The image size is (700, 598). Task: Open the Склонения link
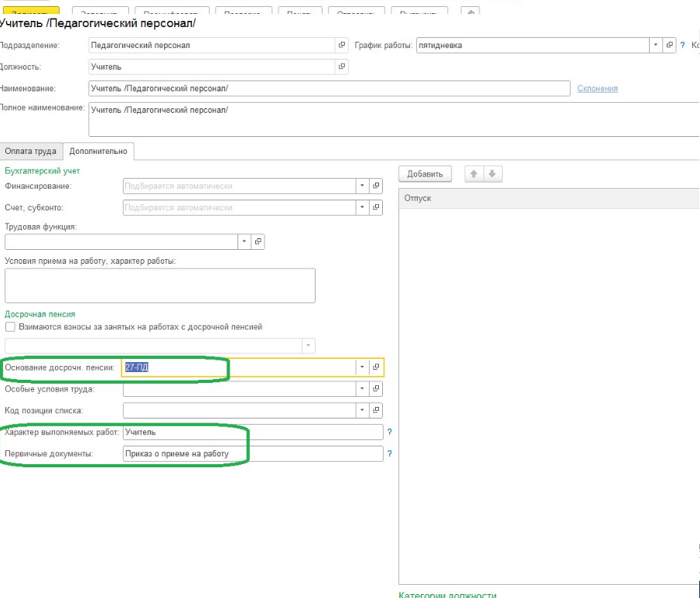coord(597,89)
